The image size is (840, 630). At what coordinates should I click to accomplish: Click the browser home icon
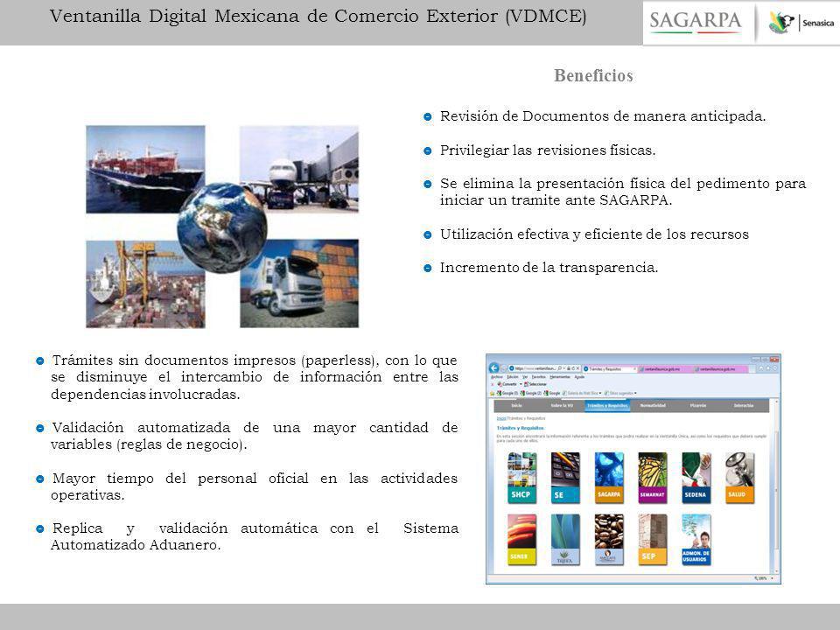point(761,368)
